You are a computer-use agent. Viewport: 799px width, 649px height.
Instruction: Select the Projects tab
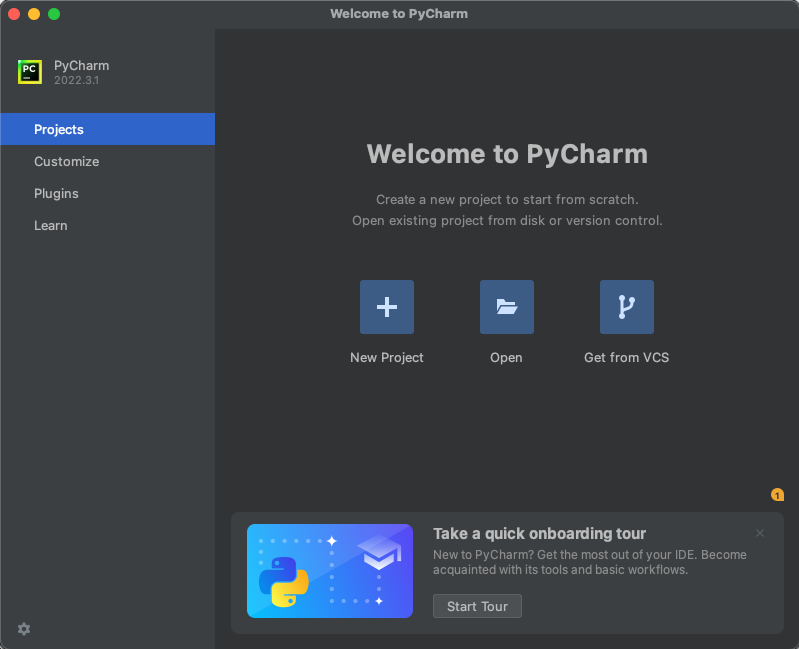point(108,129)
